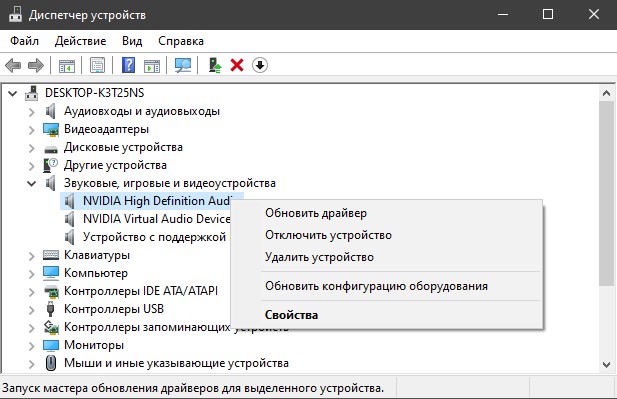Click the black down-arrow disable device icon
This screenshot has width=617, height=399.
click(x=260, y=65)
